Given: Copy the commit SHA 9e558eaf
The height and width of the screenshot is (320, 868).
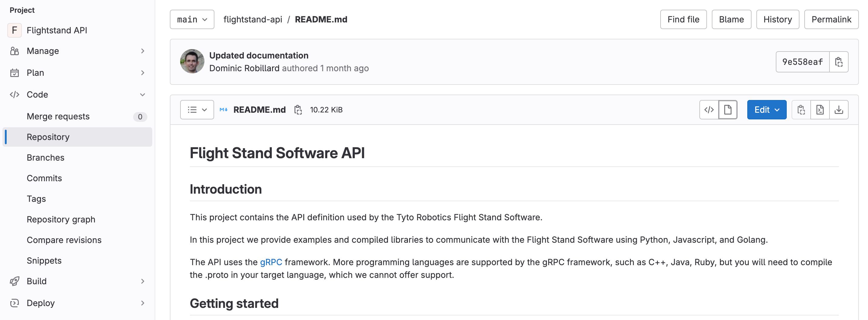Looking at the screenshot, I should coord(839,62).
